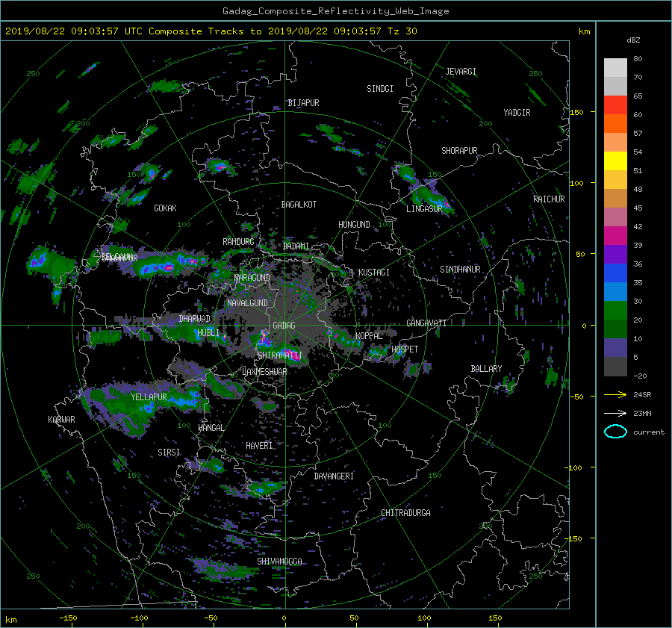Screen dimensions: 672x628
Task: Click the GOKAK city label
Action: [165, 208]
